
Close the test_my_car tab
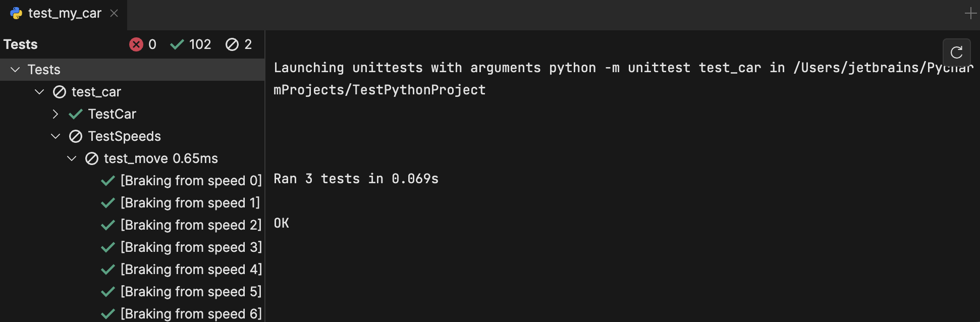click(x=114, y=13)
